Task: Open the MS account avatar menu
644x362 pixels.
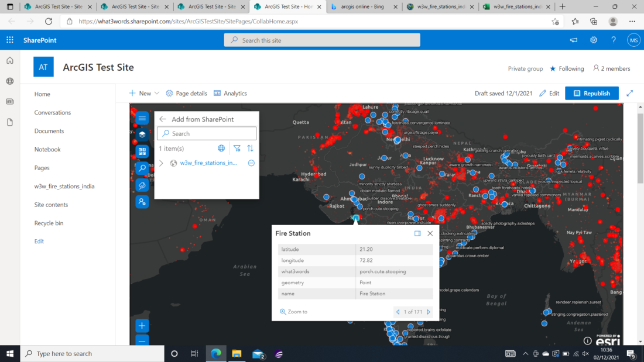Action: coord(633,40)
